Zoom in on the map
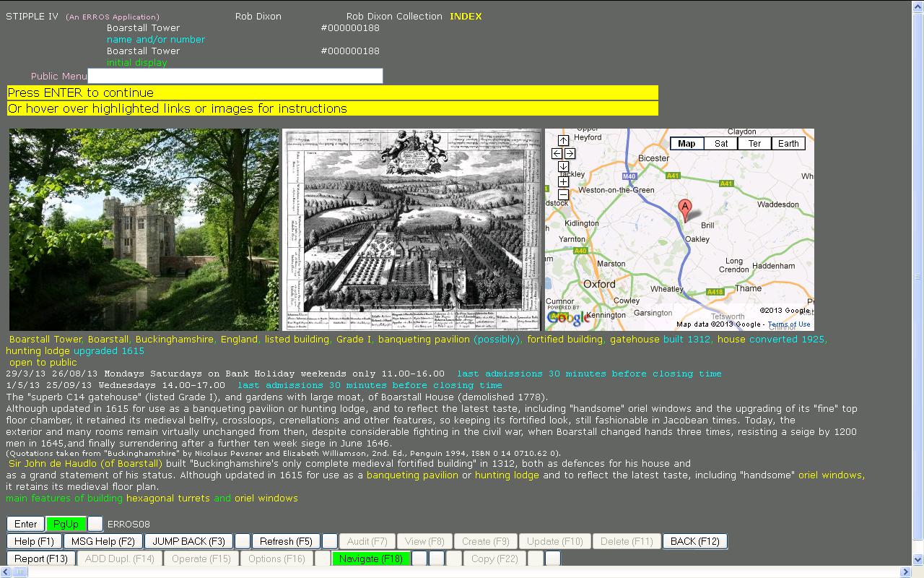Image resolution: width=924 pixels, height=578 pixels. point(563,181)
